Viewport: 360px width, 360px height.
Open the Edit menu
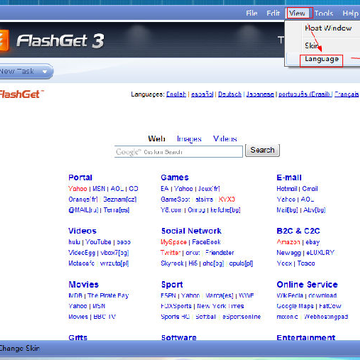[273, 14]
